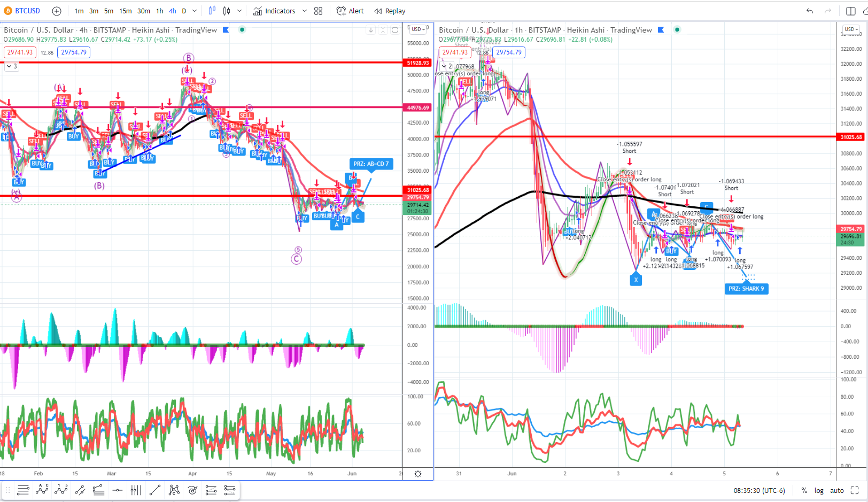Image resolution: width=868 pixels, height=502 pixels.
Task: Select the Parallel Channel drawing tool
Action: click(x=80, y=490)
